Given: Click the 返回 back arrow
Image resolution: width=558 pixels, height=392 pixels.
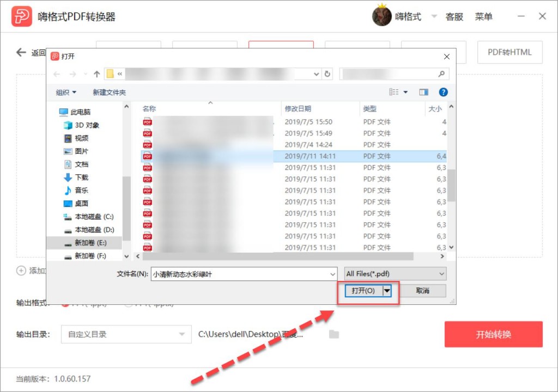Looking at the screenshot, I should tap(21, 53).
